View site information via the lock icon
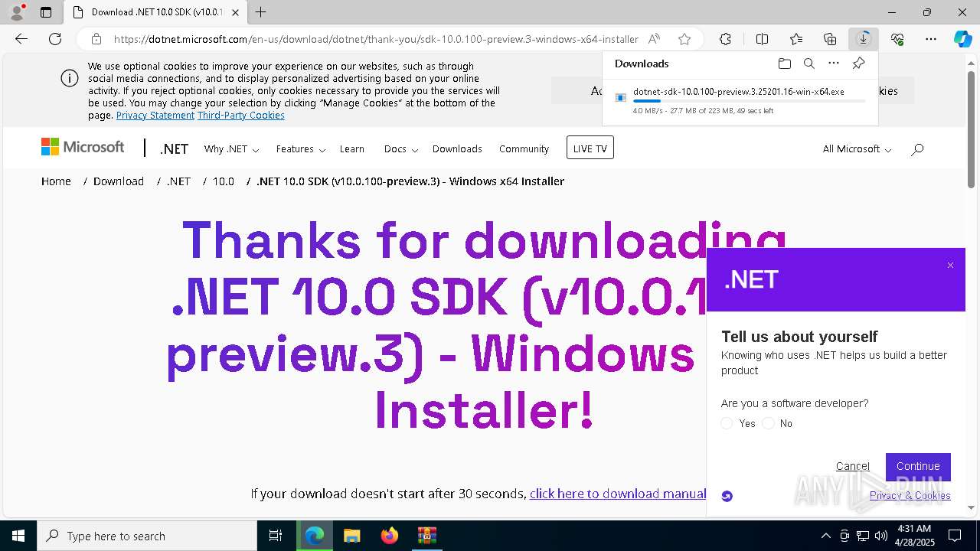980x551 pixels. point(96,39)
